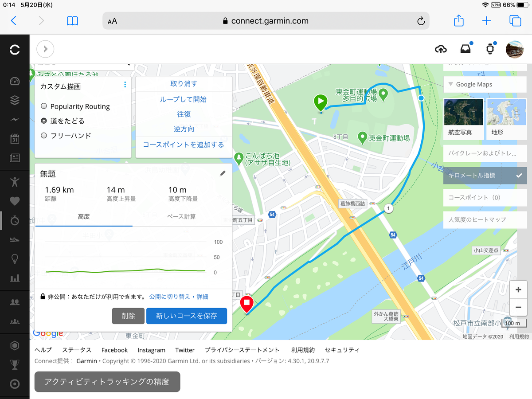532x399 pixels.
Task: Open the news feed icon in sidebar
Action: 15,158
